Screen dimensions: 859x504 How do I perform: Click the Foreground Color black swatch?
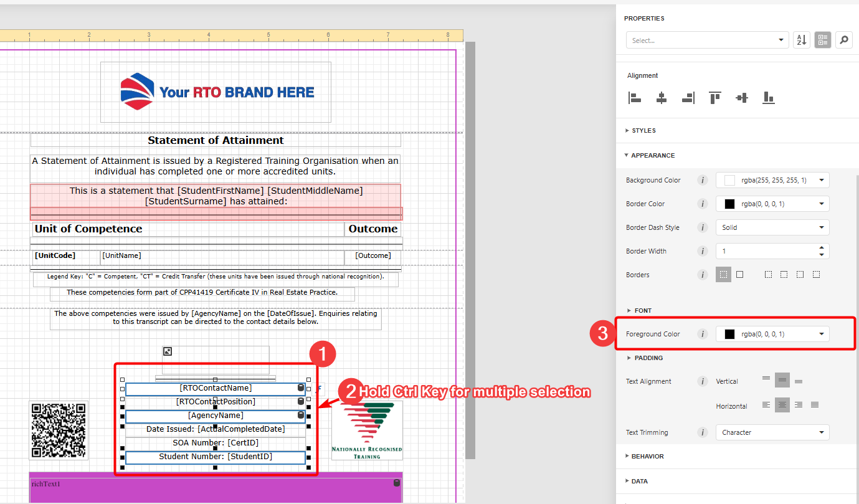coord(729,335)
